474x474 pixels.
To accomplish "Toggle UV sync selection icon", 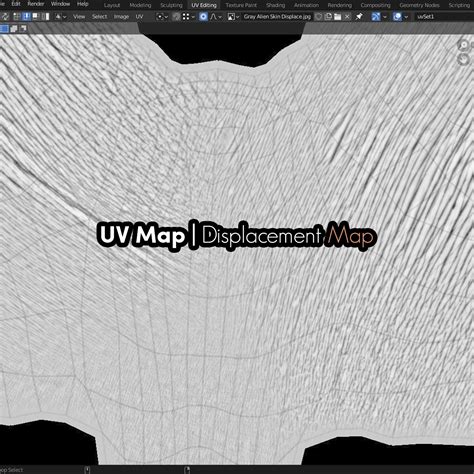I will click(5, 16).
